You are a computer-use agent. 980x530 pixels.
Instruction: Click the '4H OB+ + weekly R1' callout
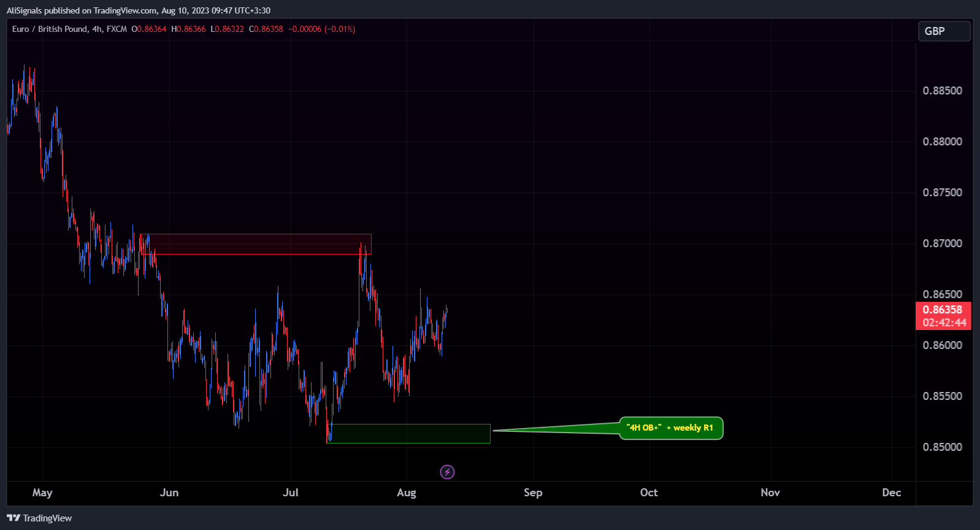(x=671, y=428)
